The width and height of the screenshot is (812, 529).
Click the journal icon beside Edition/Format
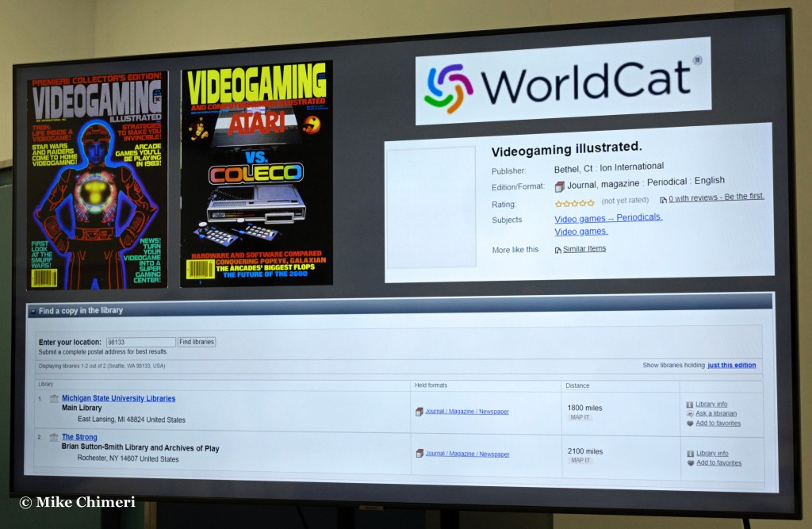point(560,186)
